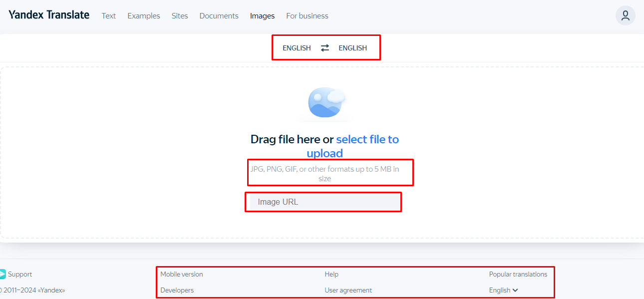Viewport: 644px width, 299px height.
Task: Click the picture illustration in upload area
Action: point(326,102)
